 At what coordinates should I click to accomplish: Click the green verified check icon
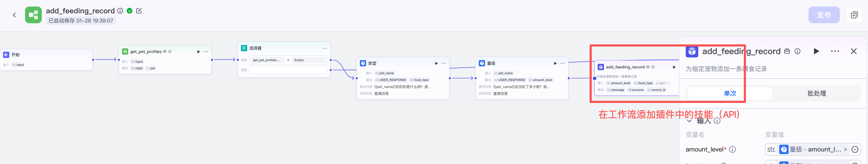130,11
